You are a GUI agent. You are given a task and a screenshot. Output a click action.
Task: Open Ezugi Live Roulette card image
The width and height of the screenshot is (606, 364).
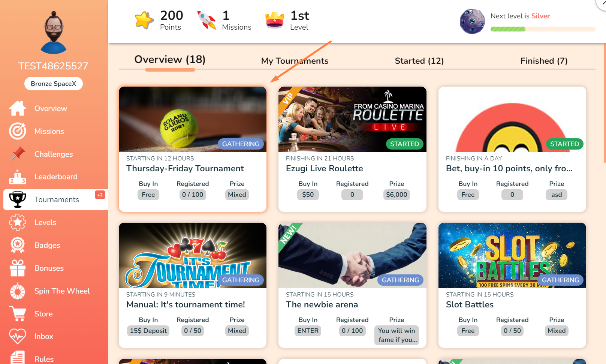tap(352, 119)
